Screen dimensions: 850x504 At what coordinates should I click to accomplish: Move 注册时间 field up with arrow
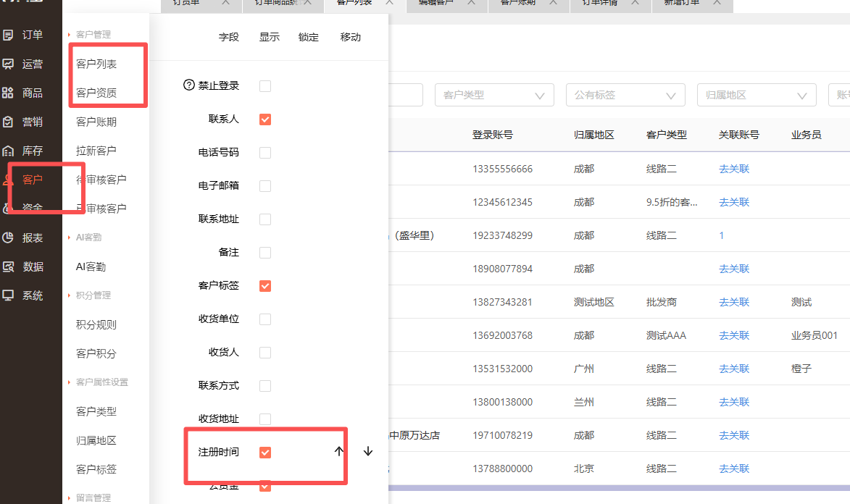339,451
